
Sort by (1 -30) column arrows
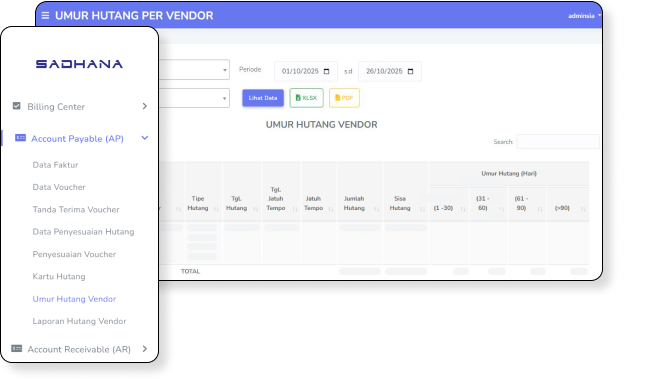(x=463, y=209)
